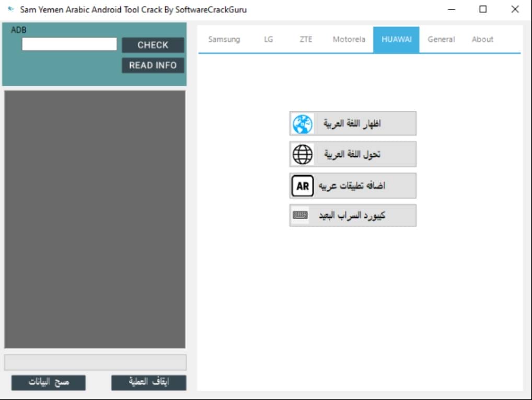Click the globe icon on اظهار اللغة العربية button
This screenshot has height=400, width=532.
[x=302, y=123]
